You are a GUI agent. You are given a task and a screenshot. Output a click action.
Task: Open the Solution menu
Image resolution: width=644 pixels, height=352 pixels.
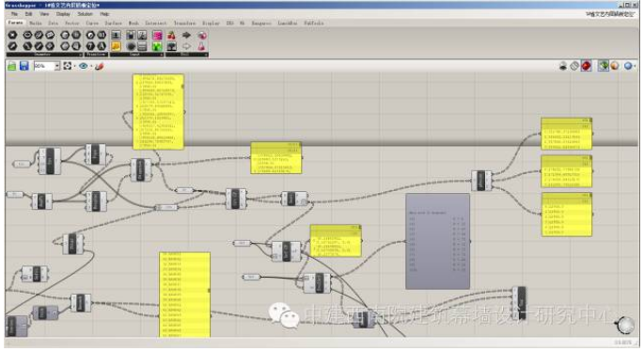tap(85, 14)
